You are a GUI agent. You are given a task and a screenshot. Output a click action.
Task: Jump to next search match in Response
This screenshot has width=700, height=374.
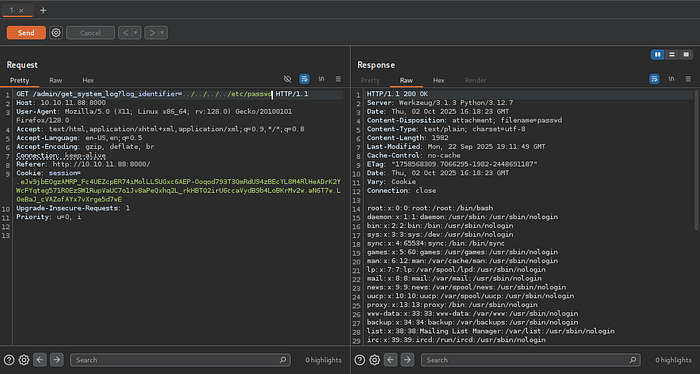[x=407, y=360]
